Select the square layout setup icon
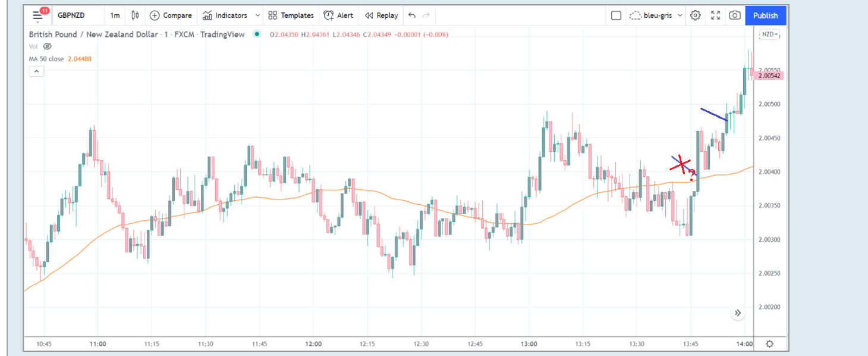The width and height of the screenshot is (868, 356). tap(616, 15)
